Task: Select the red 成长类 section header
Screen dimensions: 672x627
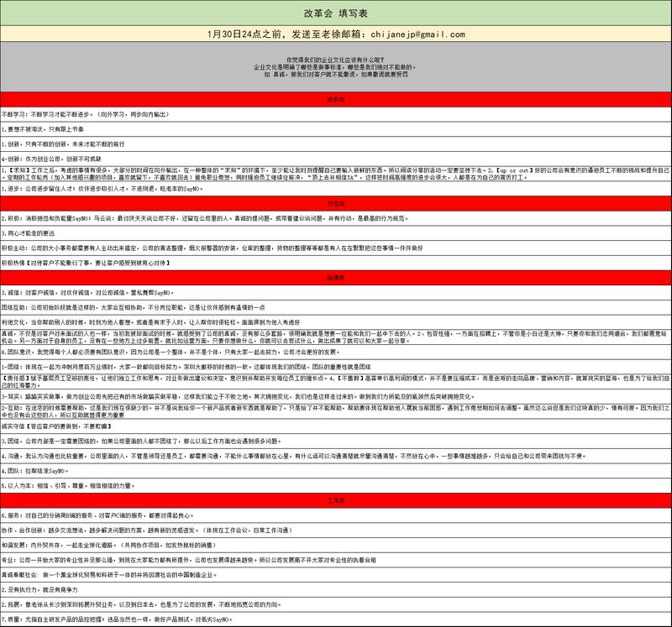Action: (x=335, y=100)
